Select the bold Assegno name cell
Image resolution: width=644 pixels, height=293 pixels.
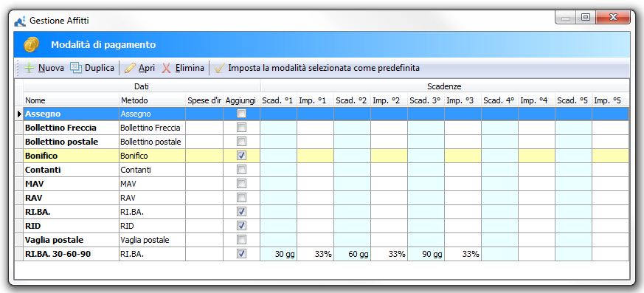(71, 114)
